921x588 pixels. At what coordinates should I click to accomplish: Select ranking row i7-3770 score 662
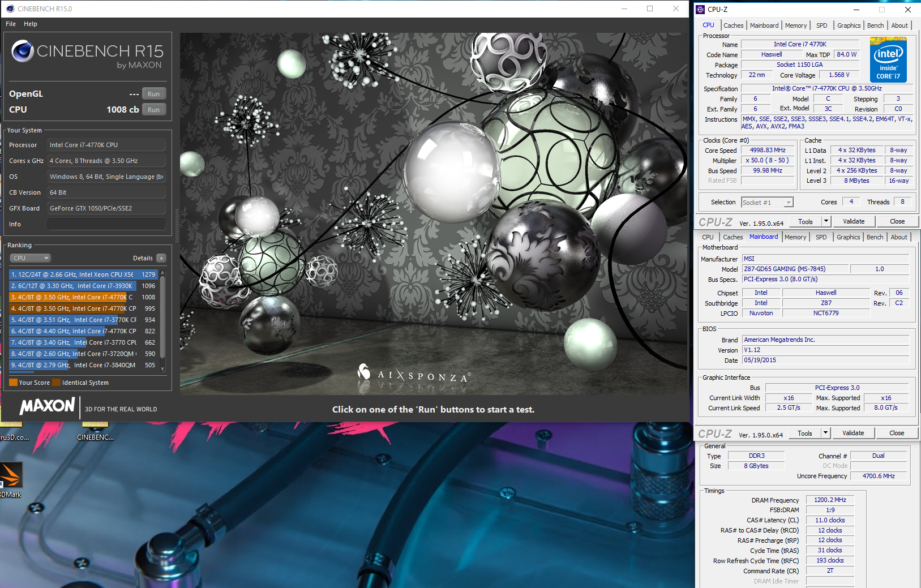coord(83,342)
